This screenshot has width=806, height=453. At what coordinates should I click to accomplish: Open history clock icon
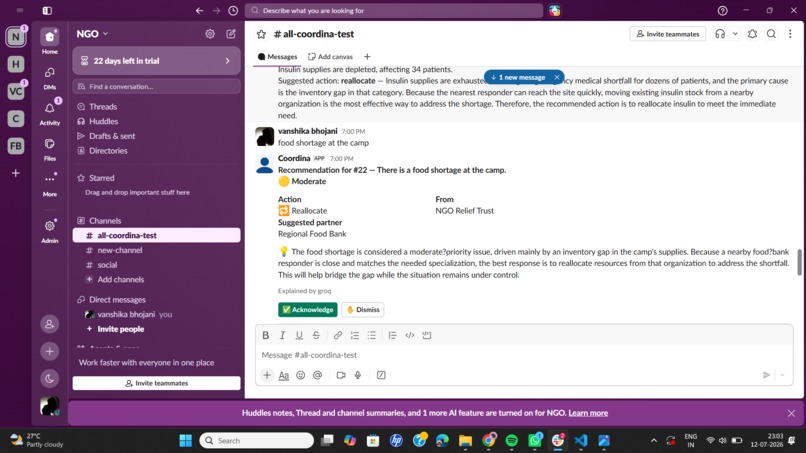(233, 10)
